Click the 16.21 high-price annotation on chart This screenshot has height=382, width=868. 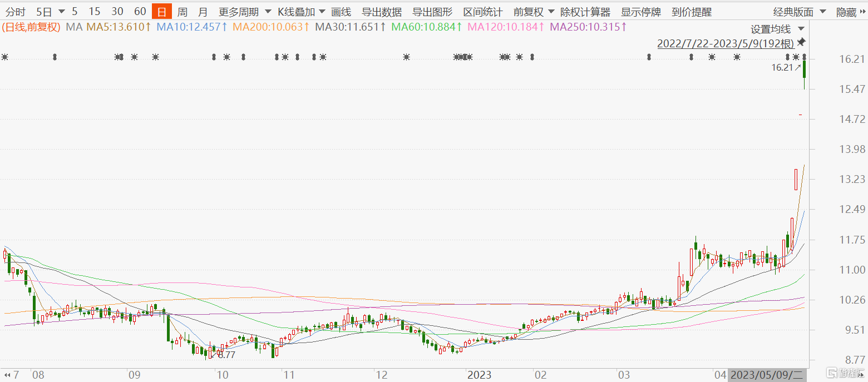[781, 68]
